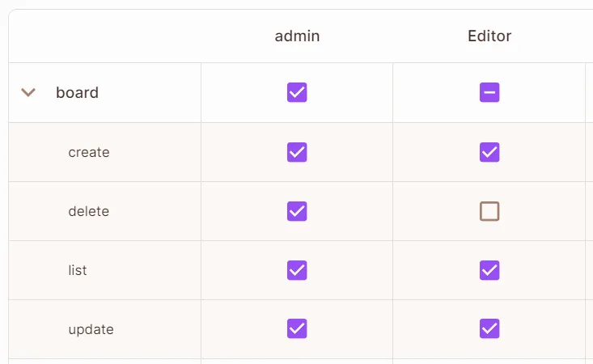Screen dimensions: 593x364
Task: Click the Editor column header
Action: coord(489,36)
